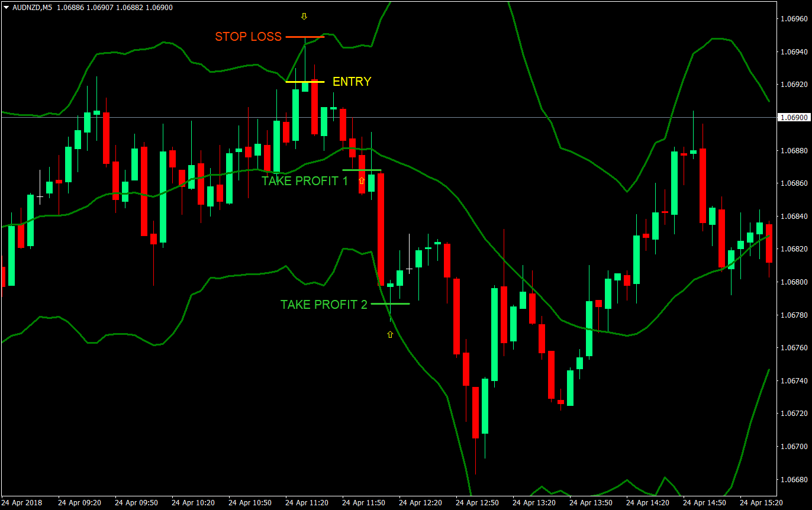Click the 1.06960 price axis label
This screenshot has width=812, height=510.
point(794,19)
